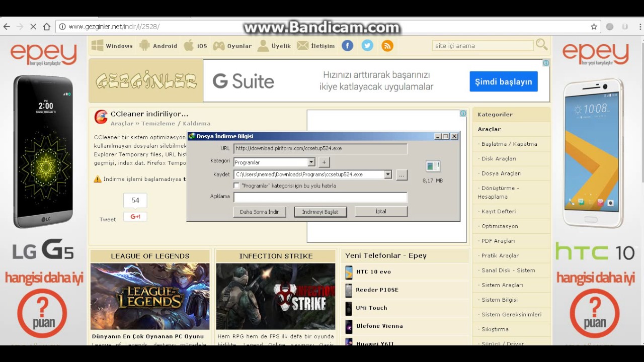644x362 pixels.
Task: Open the iOS category
Action: [x=195, y=46]
